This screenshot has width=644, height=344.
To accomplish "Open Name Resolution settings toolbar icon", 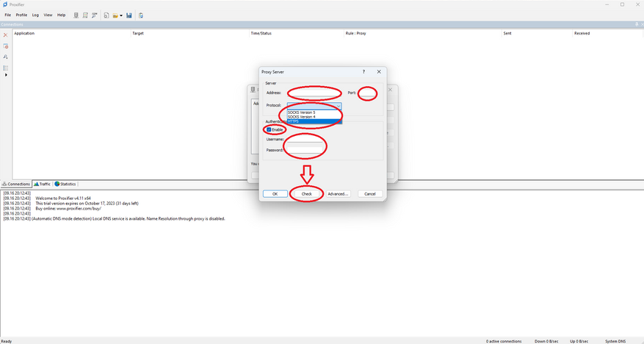I will pos(95,15).
